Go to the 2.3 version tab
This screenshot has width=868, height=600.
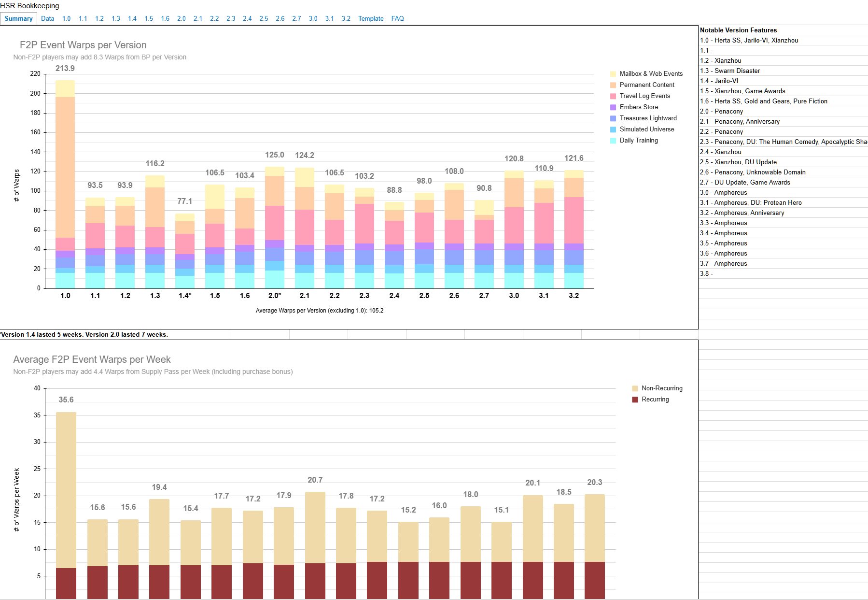(x=231, y=18)
